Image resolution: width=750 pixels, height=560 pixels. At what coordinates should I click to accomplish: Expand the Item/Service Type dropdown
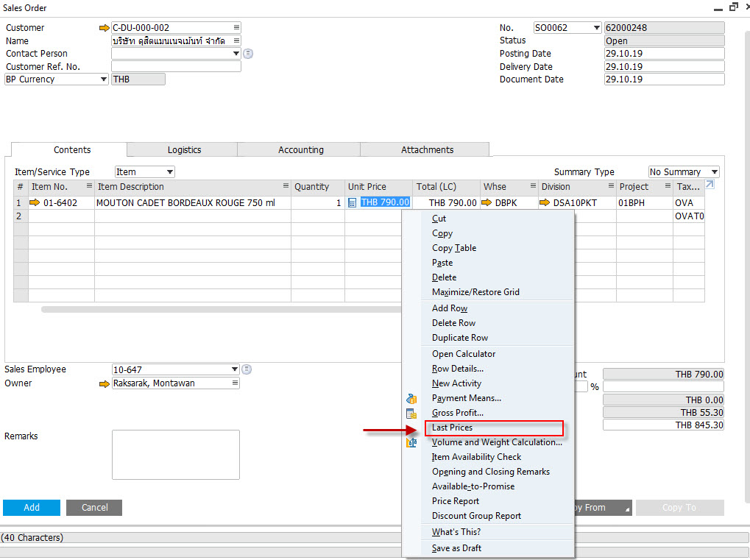[x=169, y=172]
